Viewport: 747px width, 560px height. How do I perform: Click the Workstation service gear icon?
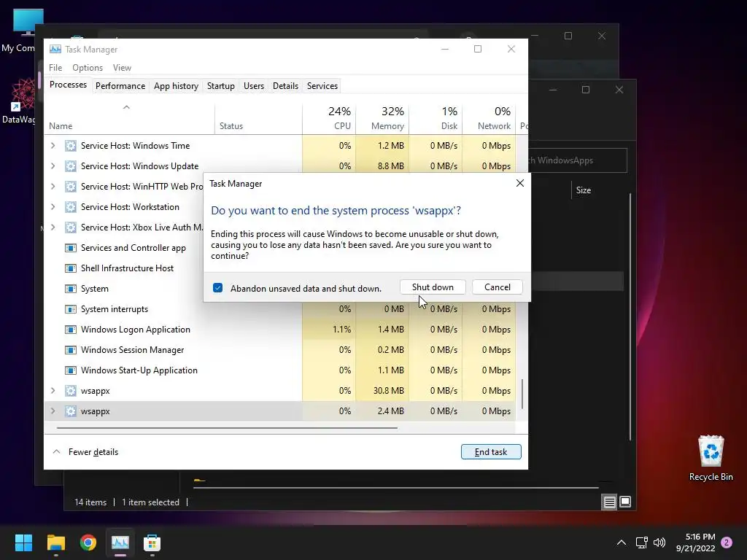(71, 207)
